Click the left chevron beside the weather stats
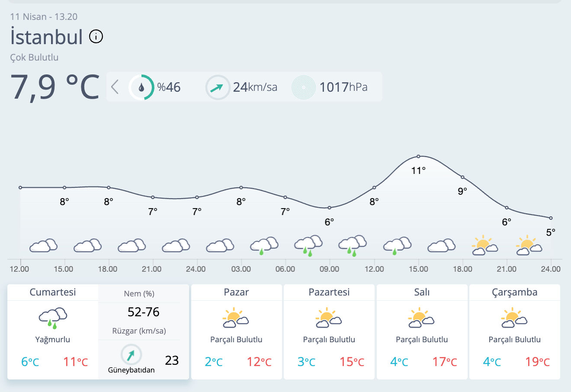 tap(114, 87)
